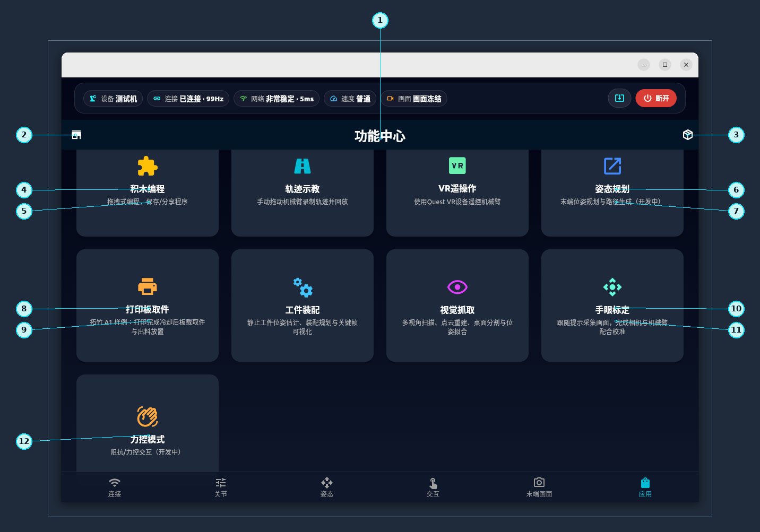Click the 打印板取件 printer icon
This screenshot has height=532, width=760.
click(x=148, y=286)
